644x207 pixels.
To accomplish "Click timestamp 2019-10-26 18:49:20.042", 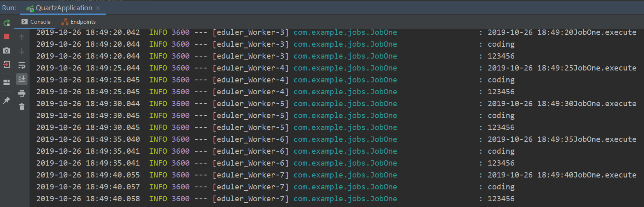I will click(88, 32).
